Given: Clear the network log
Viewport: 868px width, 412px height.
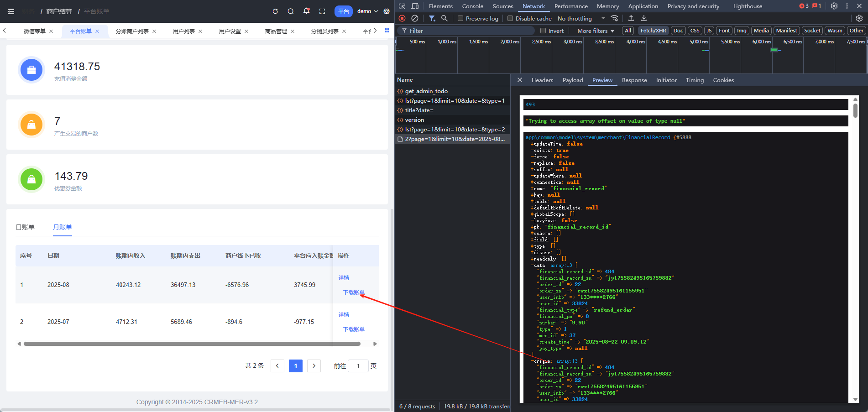Looking at the screenshot, I should coord(415,18).
